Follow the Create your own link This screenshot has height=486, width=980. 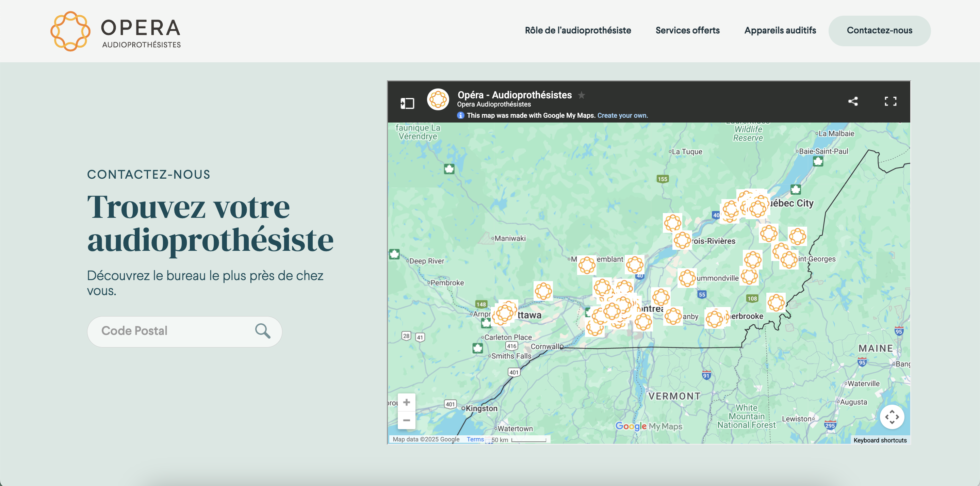coord(622,115)
